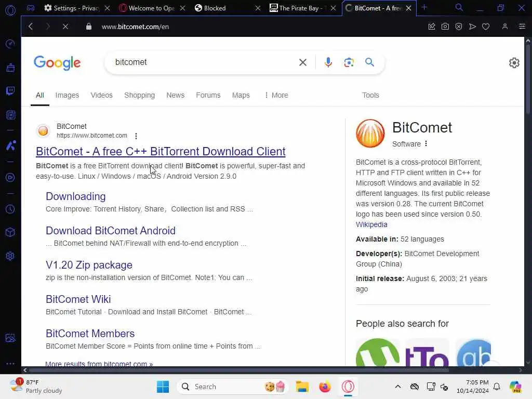Take a snapshot with the camera icon
This screenshot has height=399, width=532.
tap(445, 26)
